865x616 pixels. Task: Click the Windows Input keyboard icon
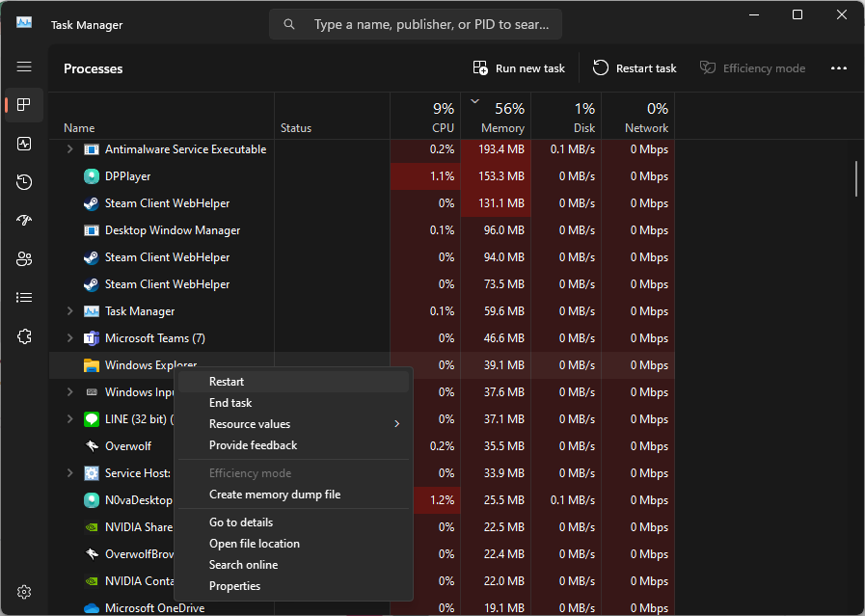pos(91,392)
